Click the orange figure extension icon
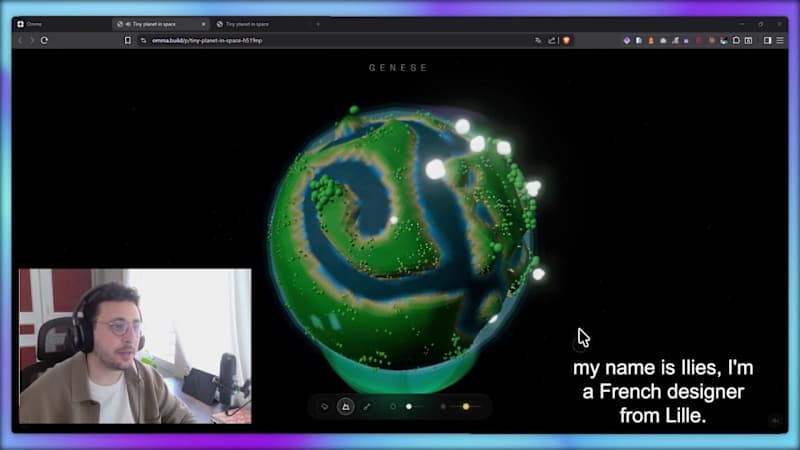 (651, 40)
